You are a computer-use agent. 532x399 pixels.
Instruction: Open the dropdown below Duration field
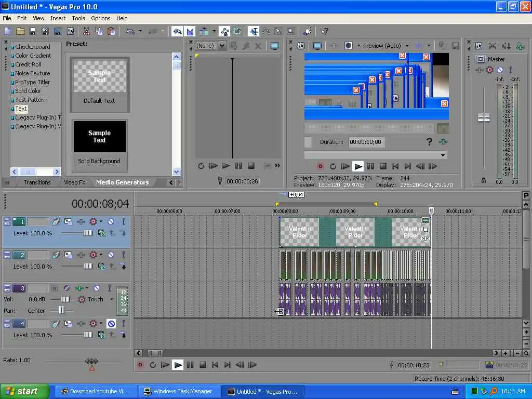point(443,155)
